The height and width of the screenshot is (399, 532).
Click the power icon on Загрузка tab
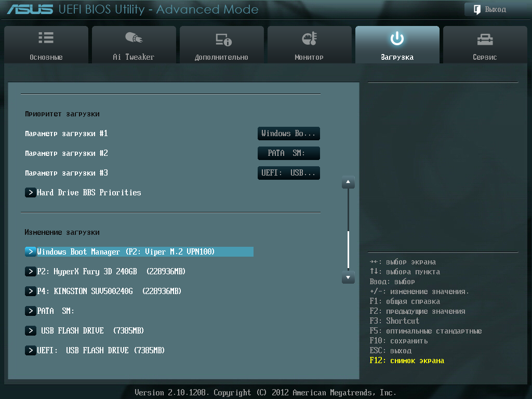pyautogui.click(x=397, y=38)
